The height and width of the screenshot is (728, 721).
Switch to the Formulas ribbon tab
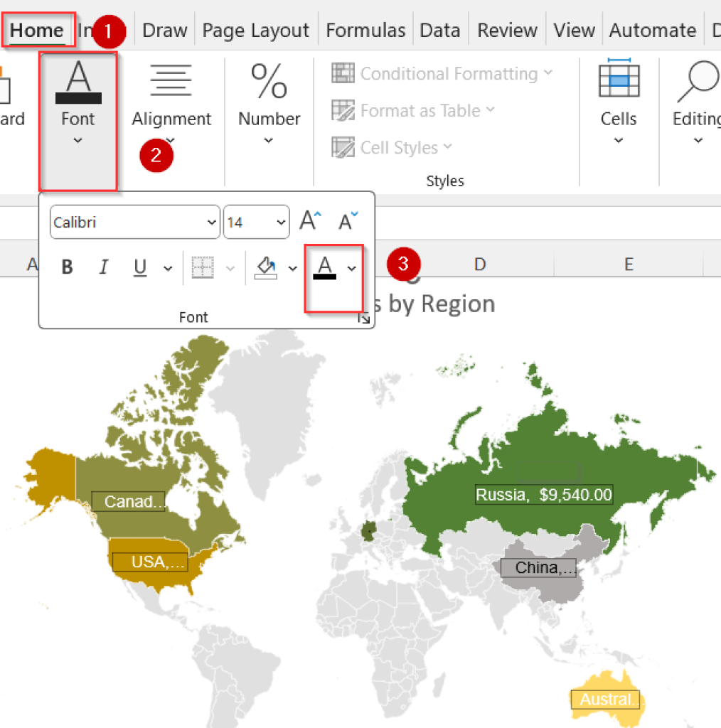click(365, 30)
